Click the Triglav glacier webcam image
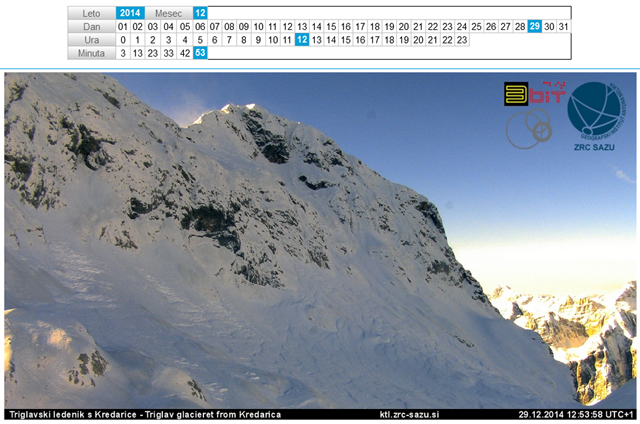The width and height of the screenshot is (640, 424). (x=300, y=250)
